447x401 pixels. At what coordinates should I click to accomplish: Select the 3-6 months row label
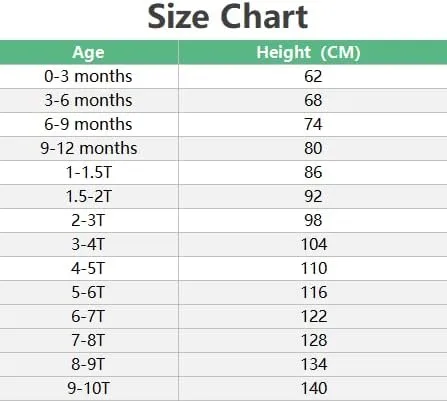(x=88, y=100)
